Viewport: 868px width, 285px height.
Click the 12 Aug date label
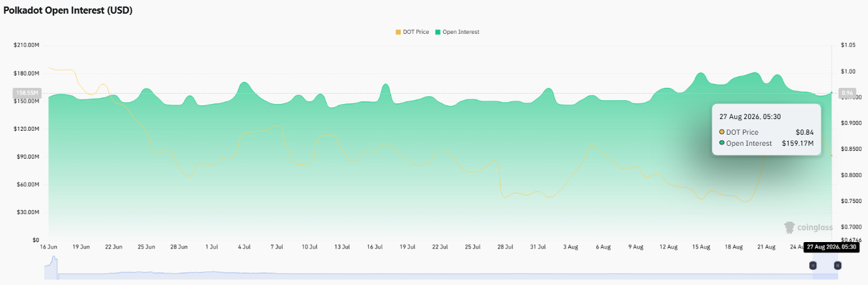(x=668, y=247)
